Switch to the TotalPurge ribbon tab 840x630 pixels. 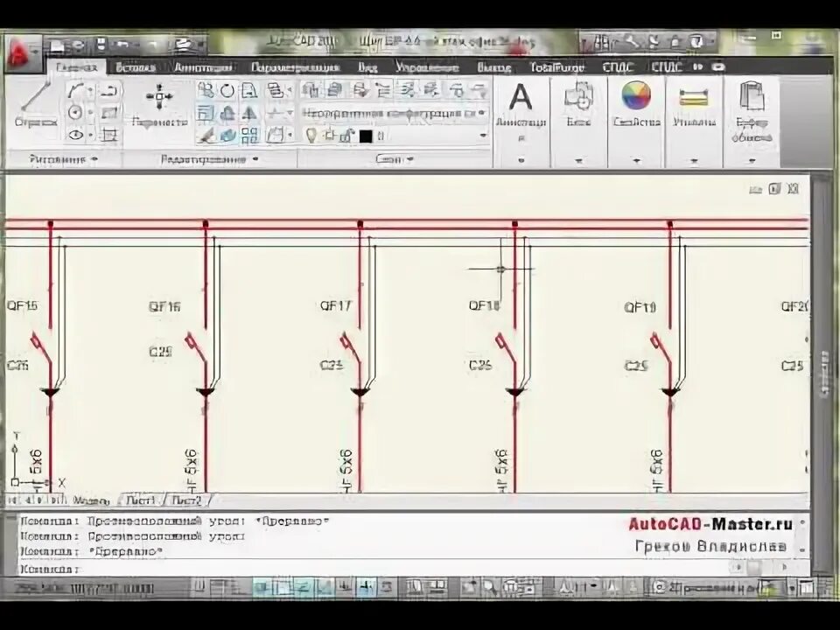click(x=556, y=67)
